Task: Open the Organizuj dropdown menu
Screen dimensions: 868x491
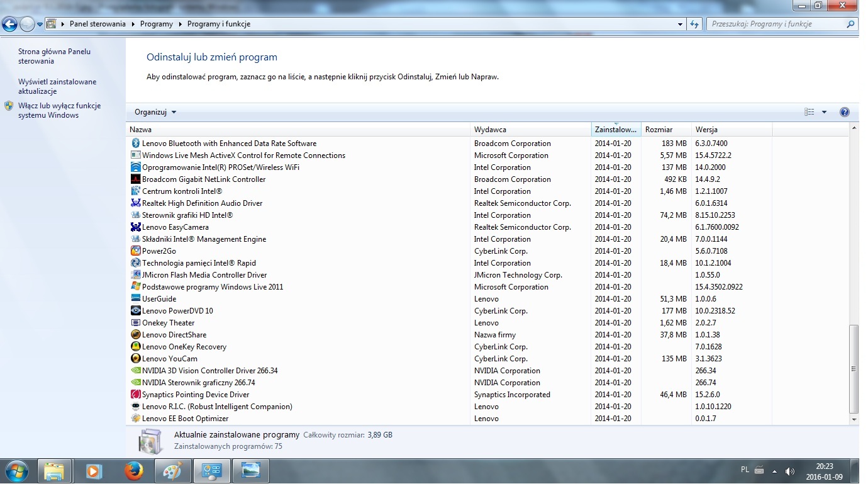Action: pos(155,112)
